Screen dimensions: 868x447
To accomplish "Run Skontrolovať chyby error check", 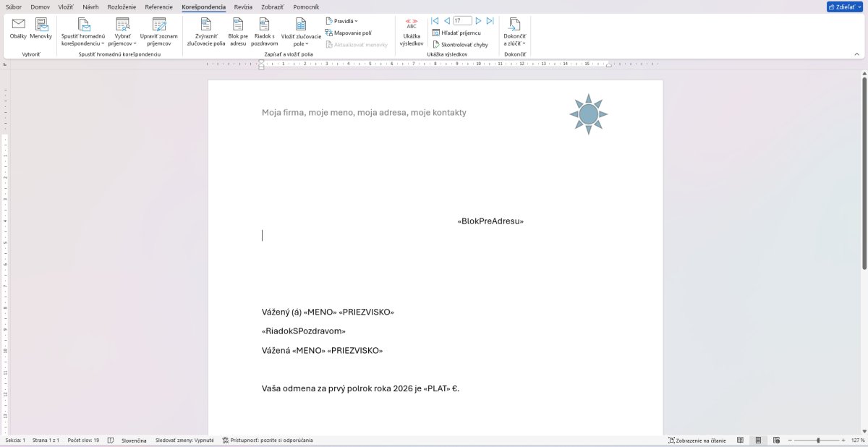I will pos(460,44).
